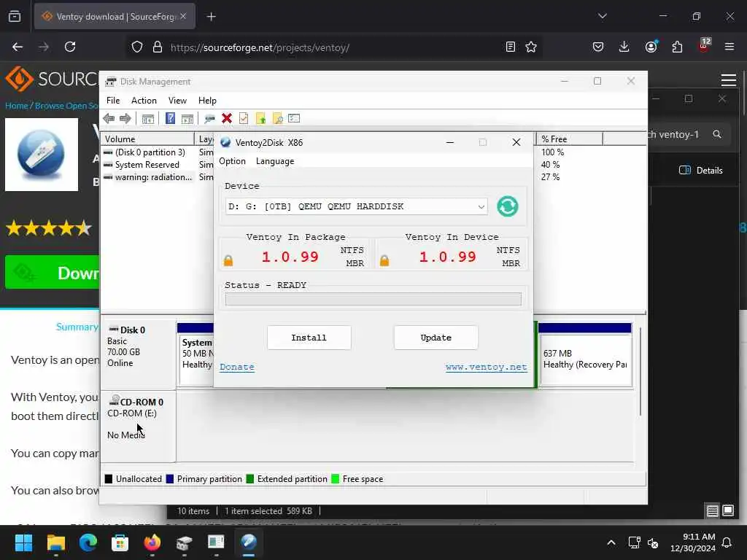Open File Explorer from taskbar
Image resolution: width=747 pixels, height=560 pixels.
coord(55,542)
